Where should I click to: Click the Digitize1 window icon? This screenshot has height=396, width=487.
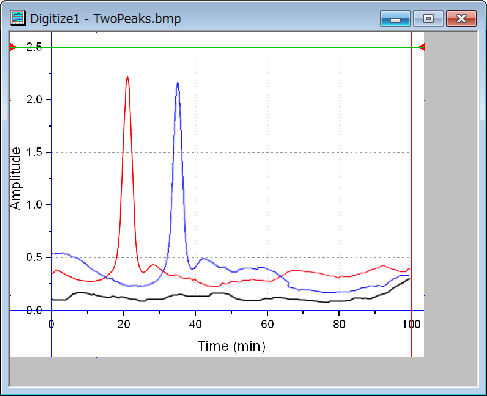pos(17,18)
